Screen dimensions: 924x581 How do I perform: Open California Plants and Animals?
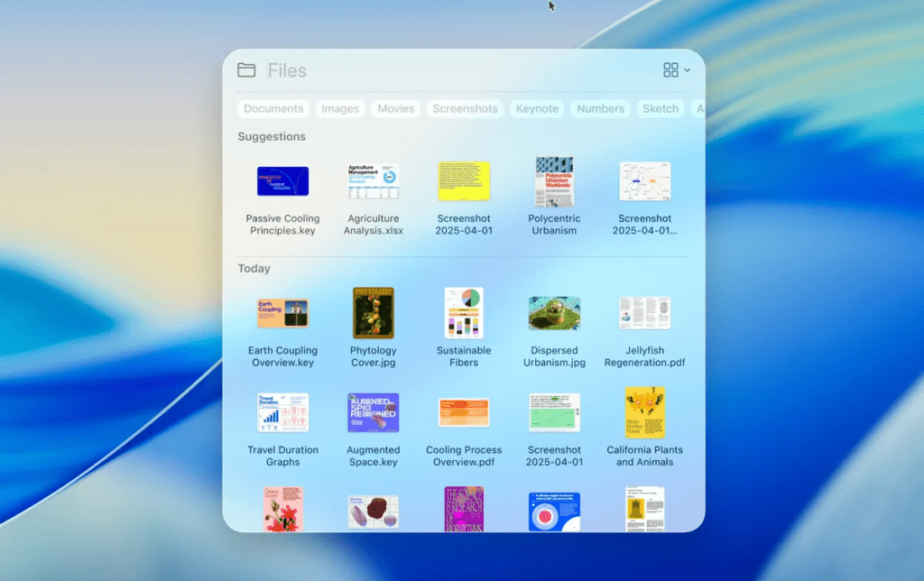pyautogui.click(x=644, y=428)
